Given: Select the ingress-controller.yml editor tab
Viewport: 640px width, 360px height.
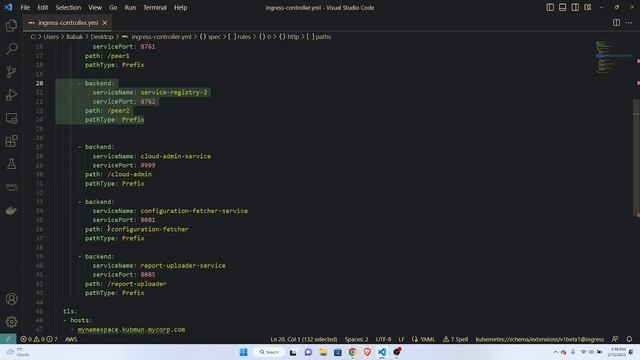Looking at the screenshot, I should click(x=68, y=23).
